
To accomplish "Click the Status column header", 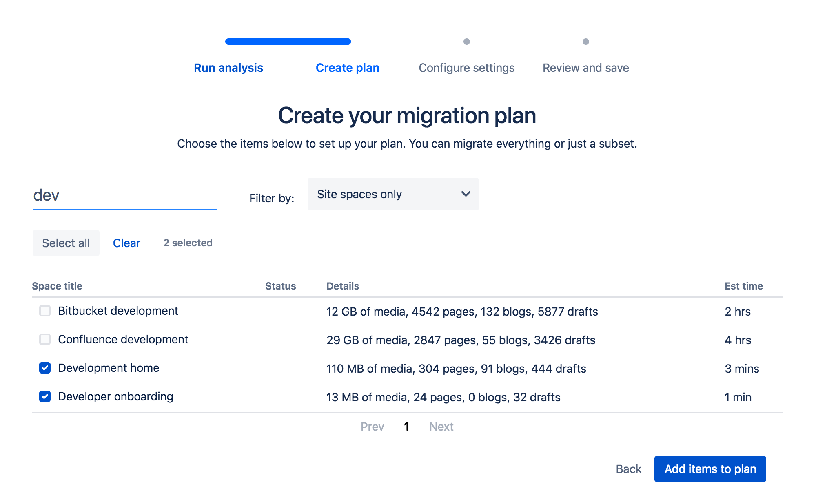I will coord(281,286).
